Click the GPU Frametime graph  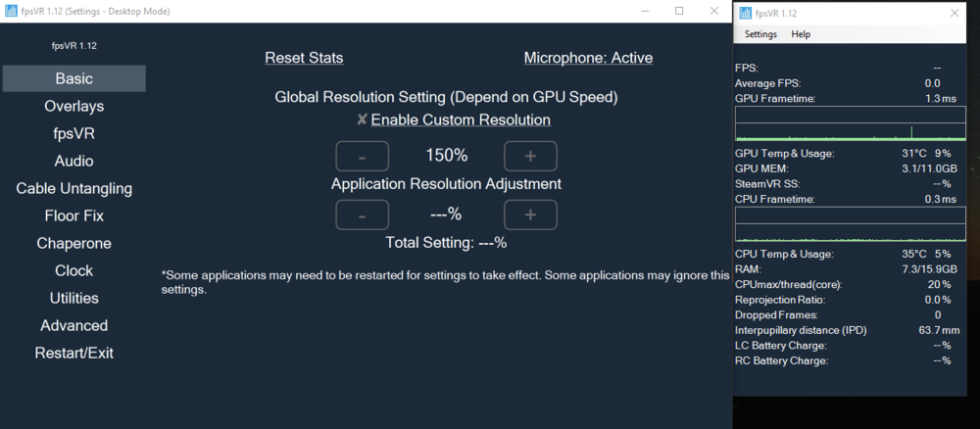coord(849,125)
